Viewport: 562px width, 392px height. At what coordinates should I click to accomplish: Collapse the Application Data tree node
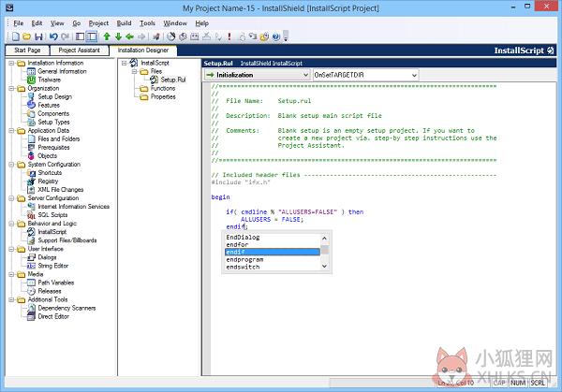pyautogui.click(x=11, y=131)
